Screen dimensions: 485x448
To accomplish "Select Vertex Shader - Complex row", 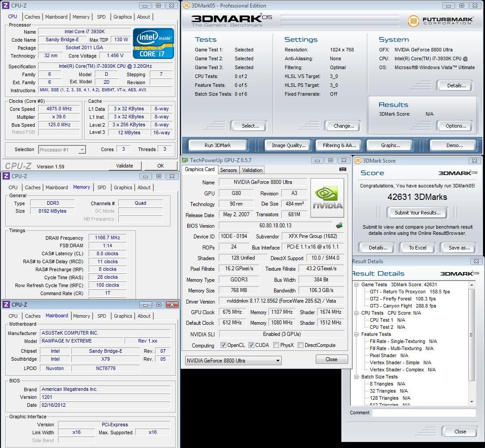I will point(403,370).
